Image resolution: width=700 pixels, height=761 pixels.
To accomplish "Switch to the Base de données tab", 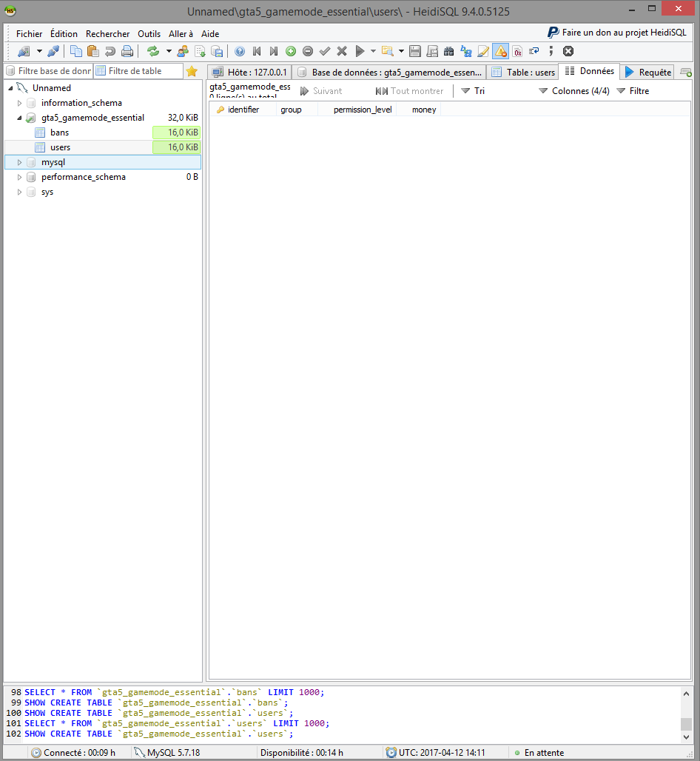I will (389, 73).
